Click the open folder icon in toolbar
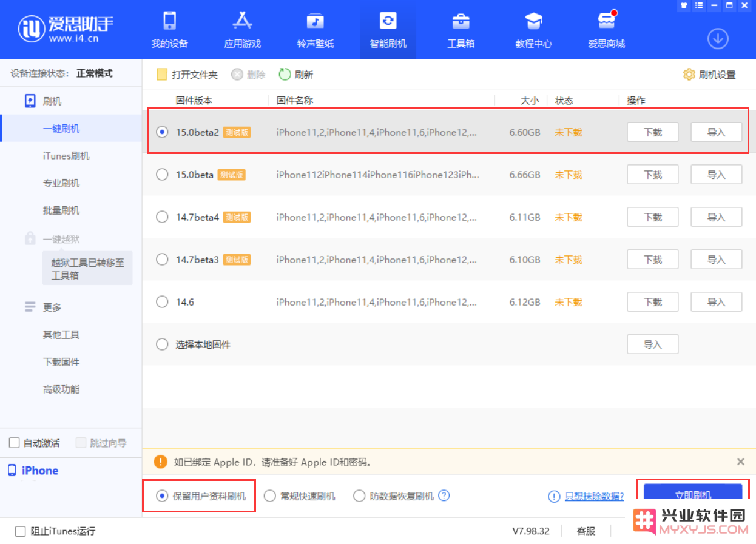This screenshot has width=756, height=544. tap(162, 75)
